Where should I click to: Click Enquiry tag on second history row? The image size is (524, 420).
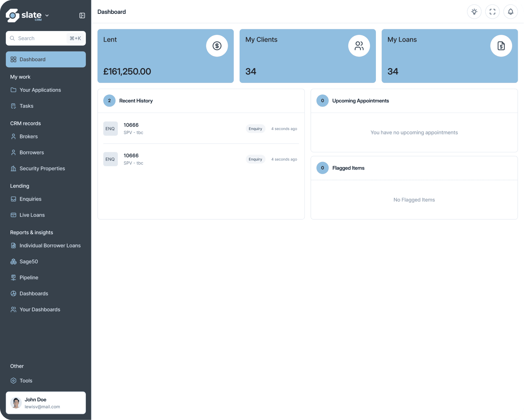[x=255, y=159]
